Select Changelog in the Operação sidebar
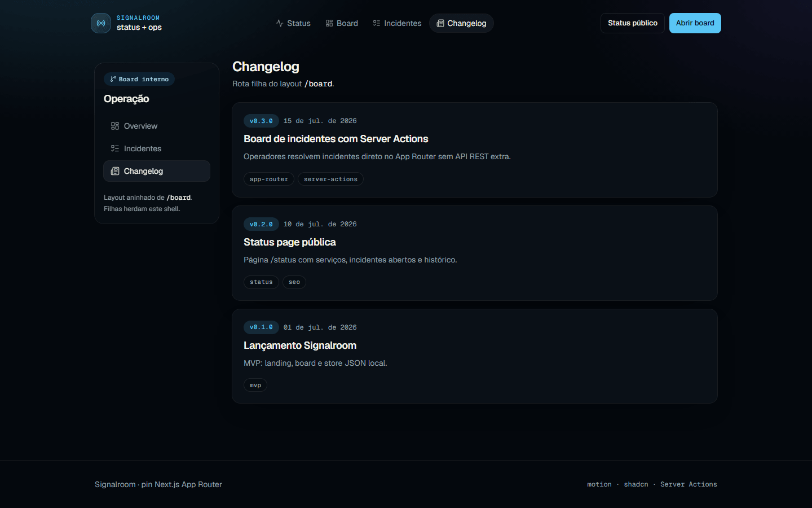812x508 pixels. [157, 171]
